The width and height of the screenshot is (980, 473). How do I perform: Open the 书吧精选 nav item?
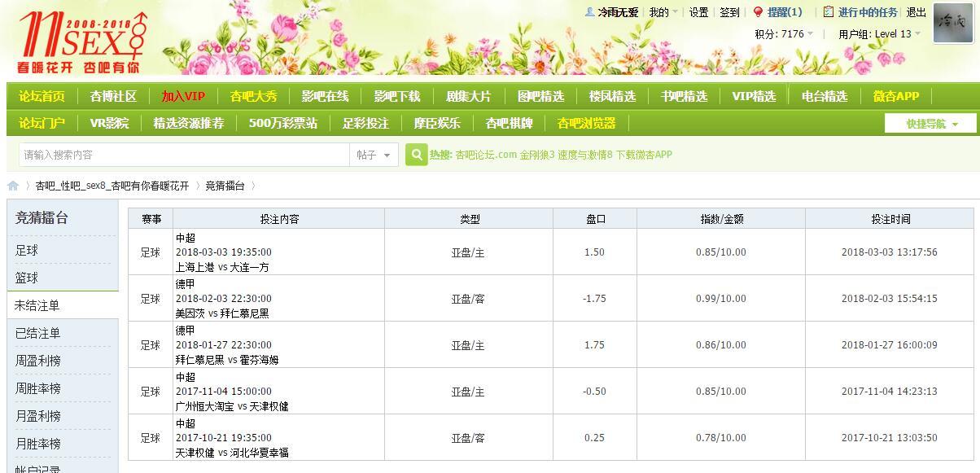pos(684,96)
